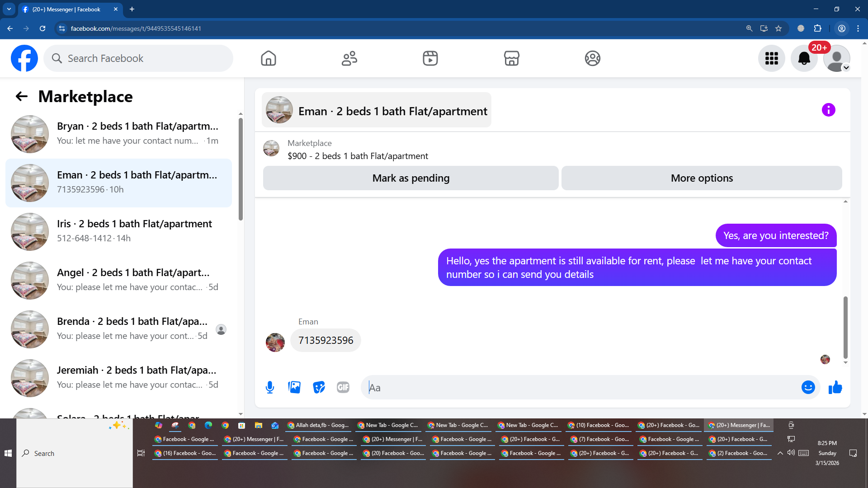The height and width of the screenshot is (488, 868).
Task: Open the Video (Watch) icon
Action: [x=430, y=58]
